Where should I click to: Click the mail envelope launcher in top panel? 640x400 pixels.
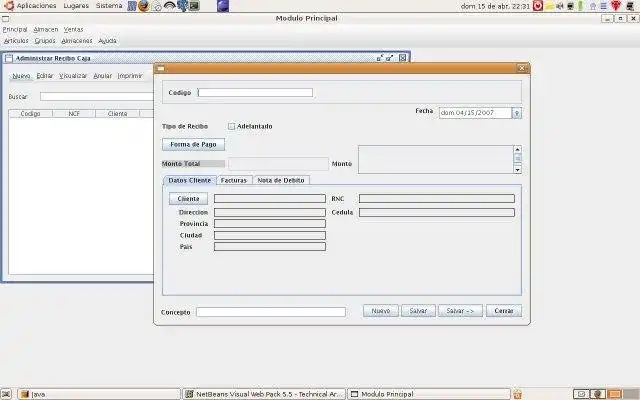[157, 6]
